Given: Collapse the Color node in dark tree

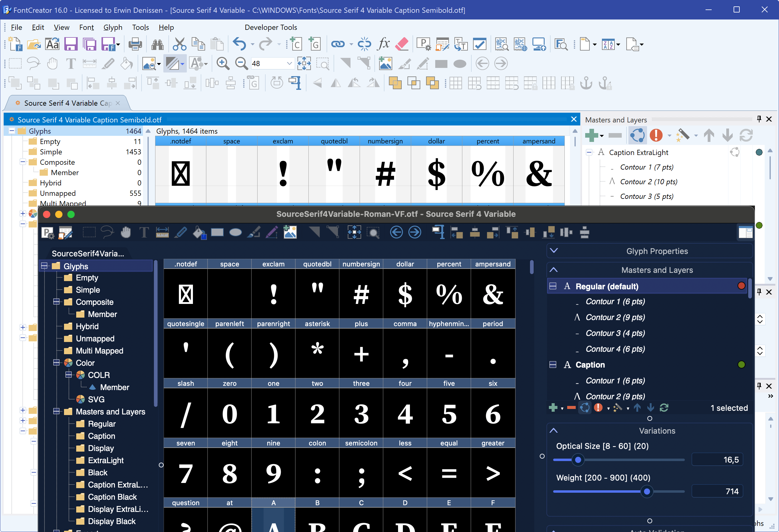Looking at the screenshot, I should point(56,362).
